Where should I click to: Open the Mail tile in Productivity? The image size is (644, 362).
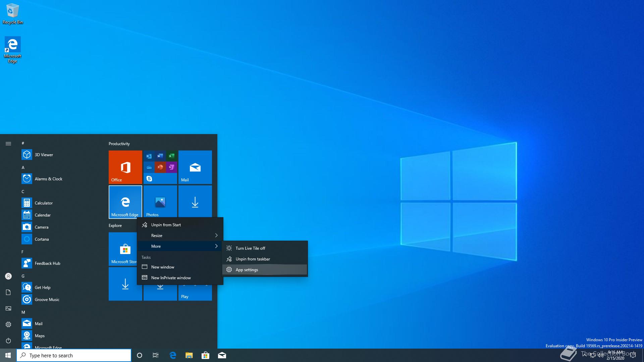coord(195,167)
